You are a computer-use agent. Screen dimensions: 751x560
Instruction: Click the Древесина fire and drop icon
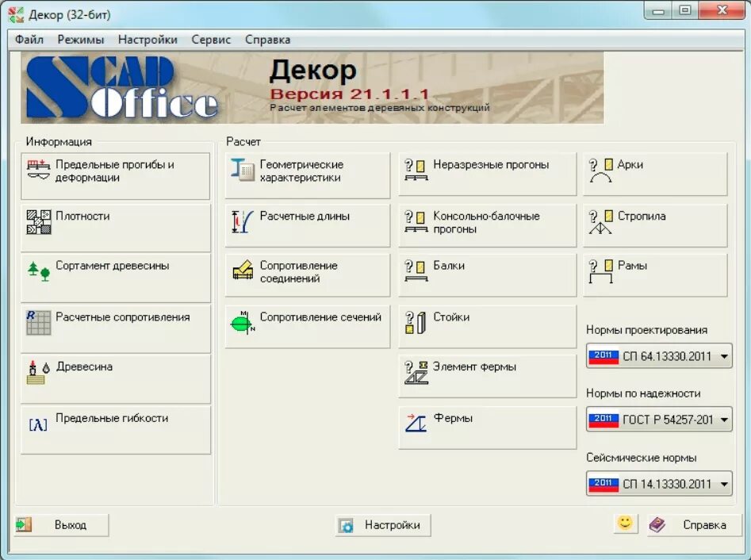(x=39, y=372)
